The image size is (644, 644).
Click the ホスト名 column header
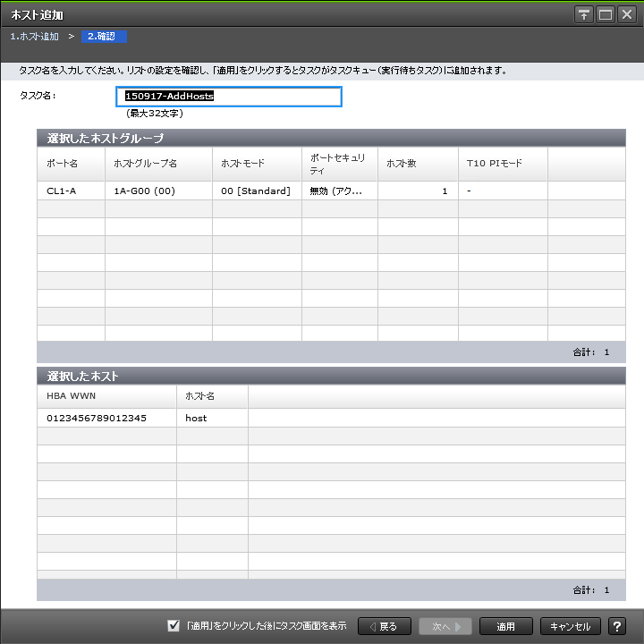pyautogui.click(x=212, y=396)
